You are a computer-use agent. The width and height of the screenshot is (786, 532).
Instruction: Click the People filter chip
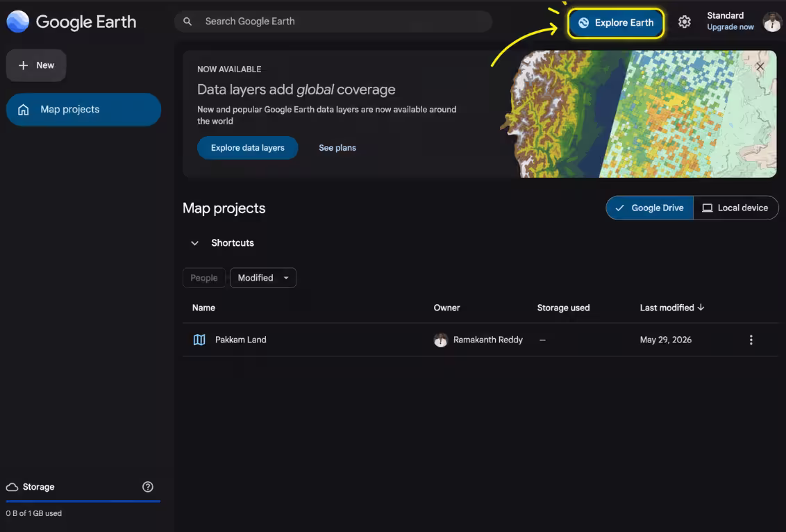coord(204,278)
